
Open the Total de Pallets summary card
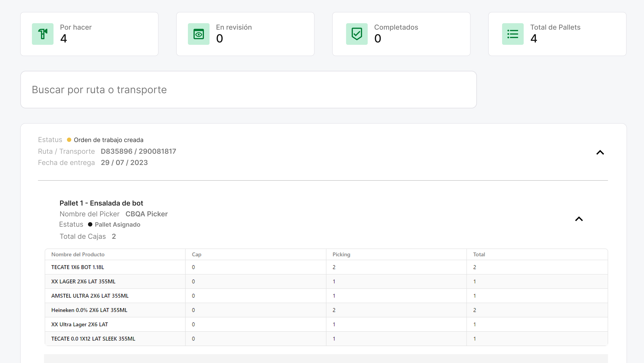point(557,34)
